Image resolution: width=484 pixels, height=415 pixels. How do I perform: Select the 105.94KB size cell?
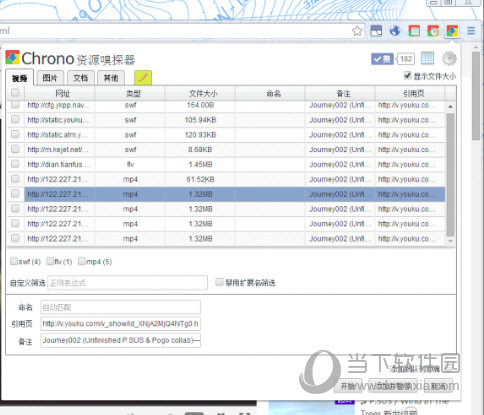[x=200, y=120]
